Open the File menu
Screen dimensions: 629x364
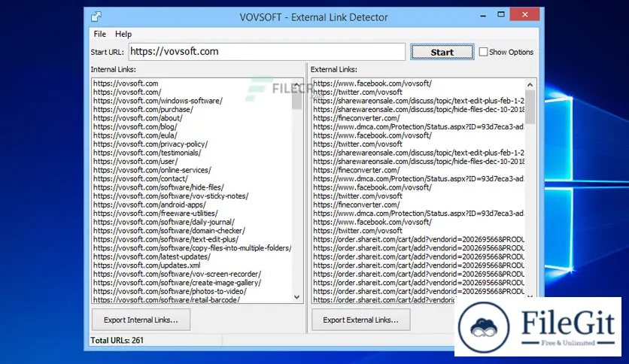click(99, 34)
